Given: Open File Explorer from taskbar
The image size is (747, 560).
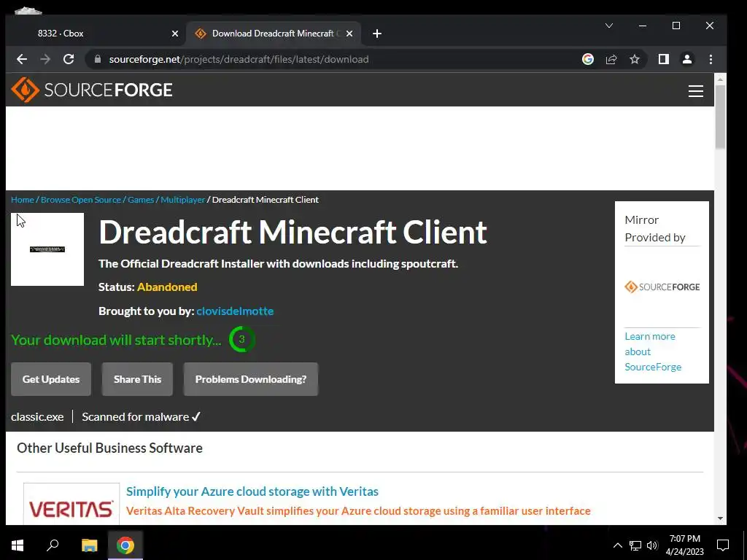Looking at the screenshot, I should [89, 545].
